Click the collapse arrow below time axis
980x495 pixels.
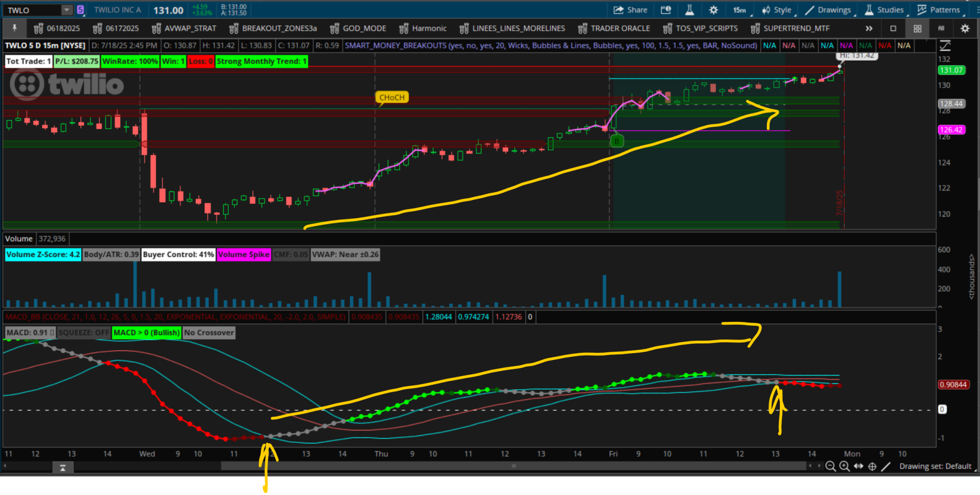tap(62, 468)
